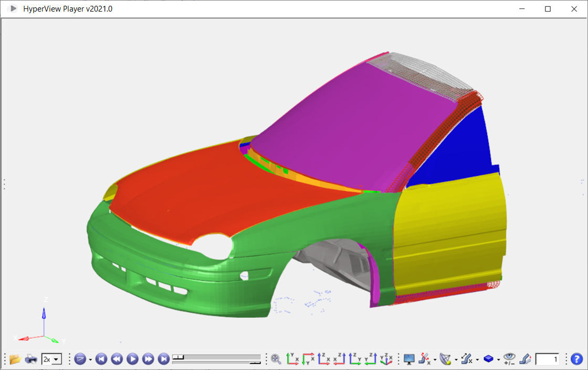Image resolution: width=588 pixels, height=370 pixels.
Task: Expand the dropdown beside satellite dish icon
Action: pyautogui.click(x=456, y=359)
